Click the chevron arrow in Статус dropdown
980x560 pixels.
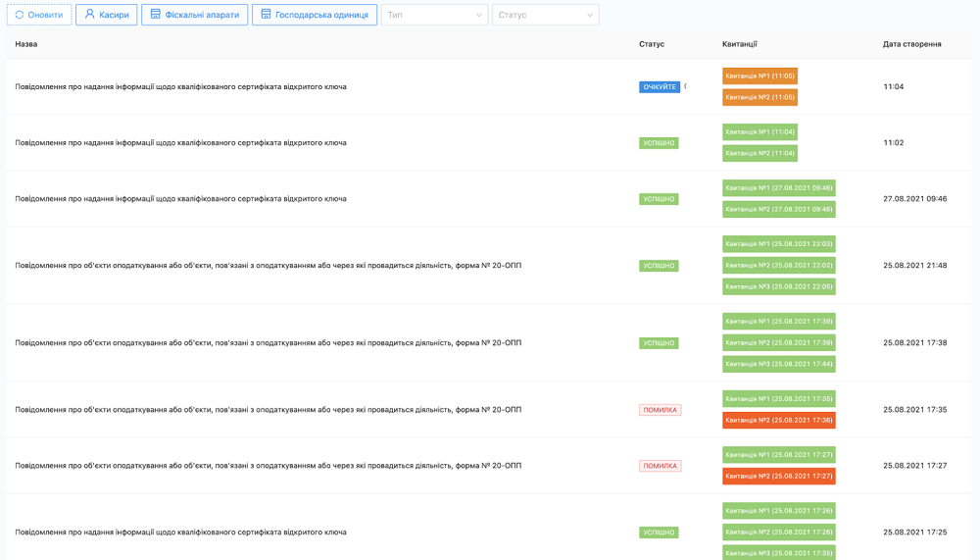589,15
